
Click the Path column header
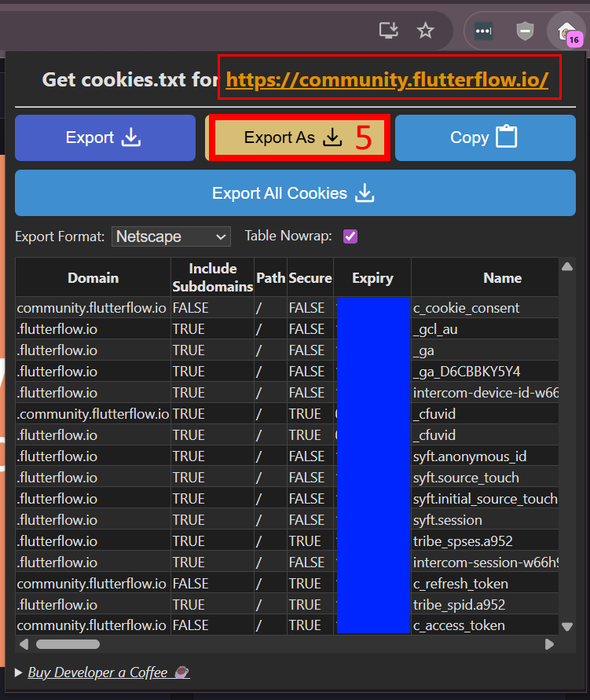tap(270, 277)
